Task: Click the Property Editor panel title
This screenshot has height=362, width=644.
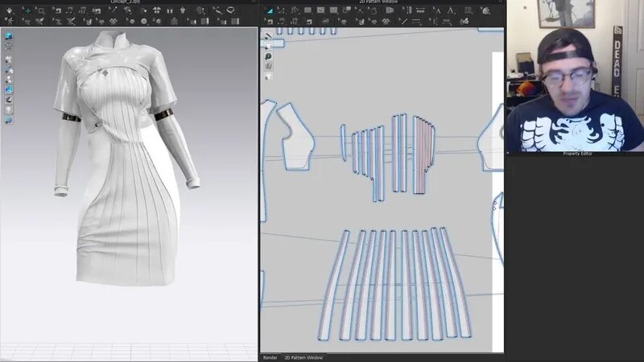Action: (577, 154)
